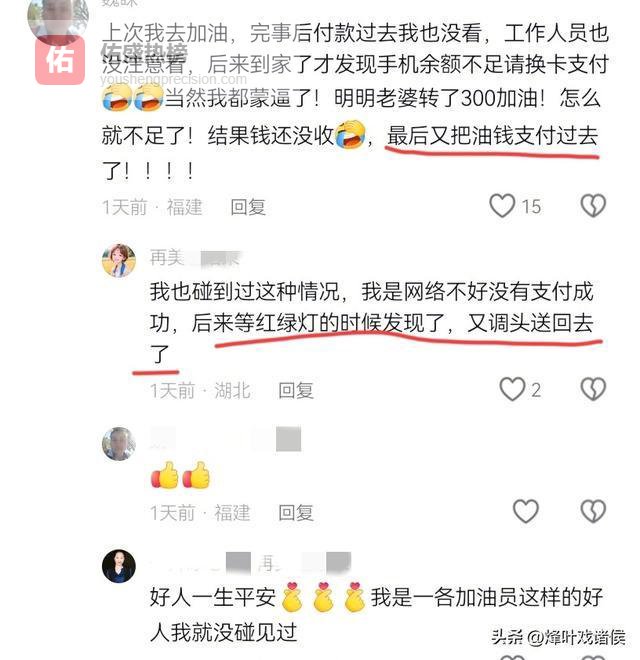Select the underlined text 最后又把油钱支付过去
The image size is (640, 660).
click(492, 136)
